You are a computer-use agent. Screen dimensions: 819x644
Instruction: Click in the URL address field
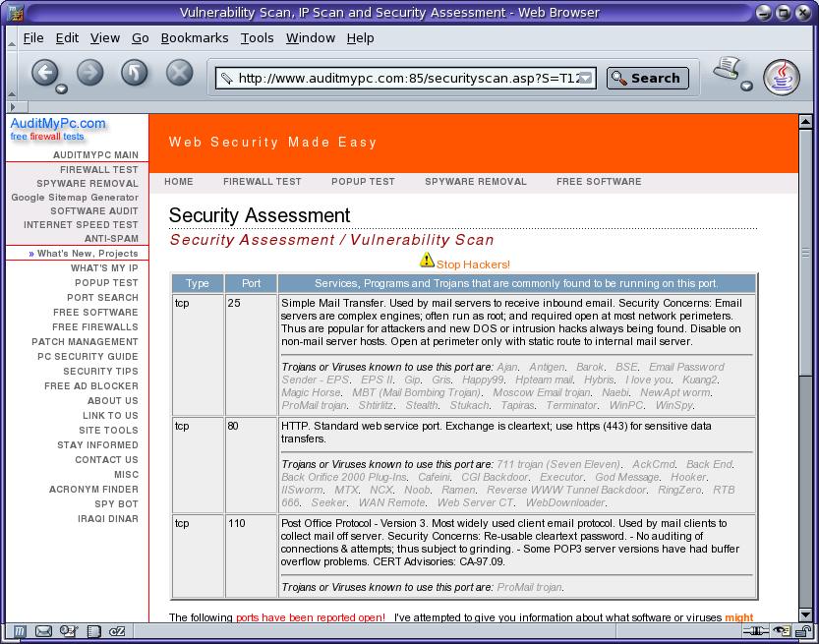point(406,79)
